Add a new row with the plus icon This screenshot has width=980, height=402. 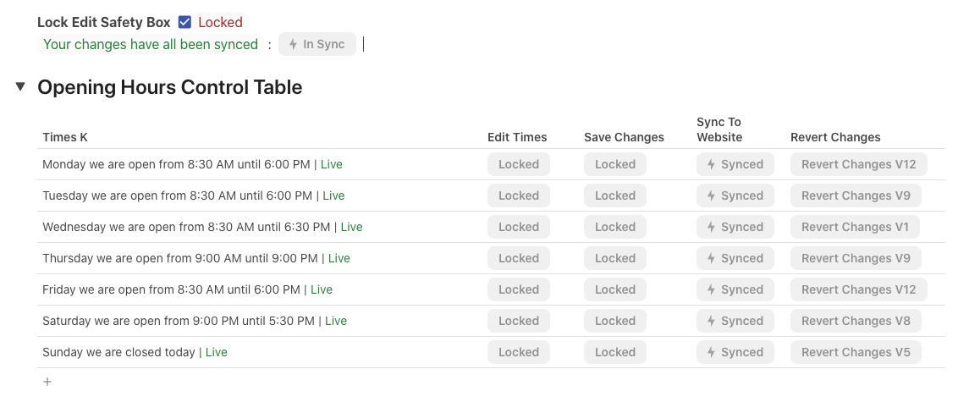click(x=47, y=382)
